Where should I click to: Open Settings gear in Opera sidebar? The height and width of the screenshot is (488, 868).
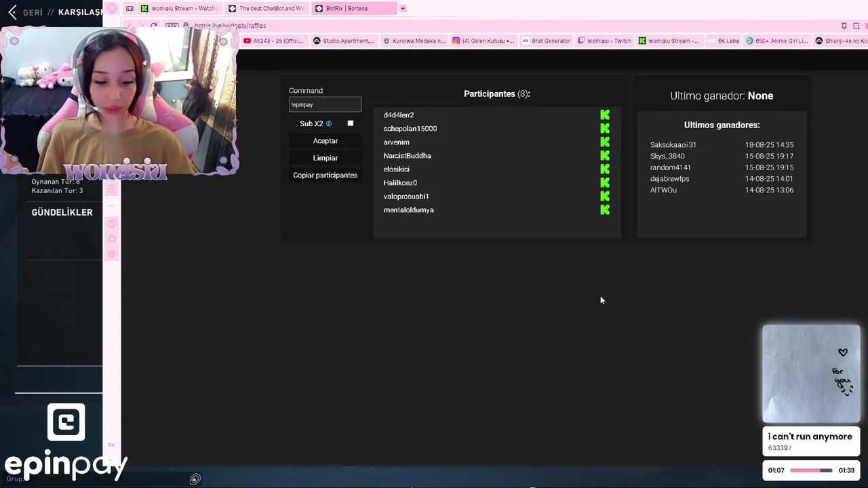pyautogui.click(x=112, y=253)
